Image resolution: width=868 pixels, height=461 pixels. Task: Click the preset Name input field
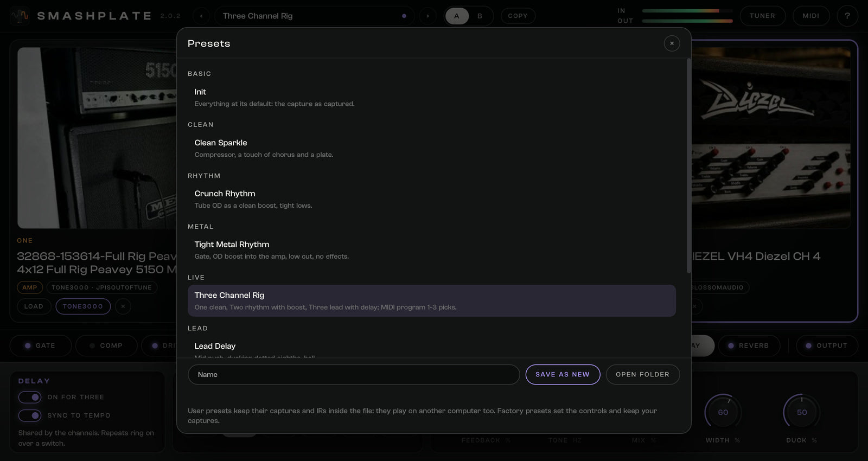[354, 375]
